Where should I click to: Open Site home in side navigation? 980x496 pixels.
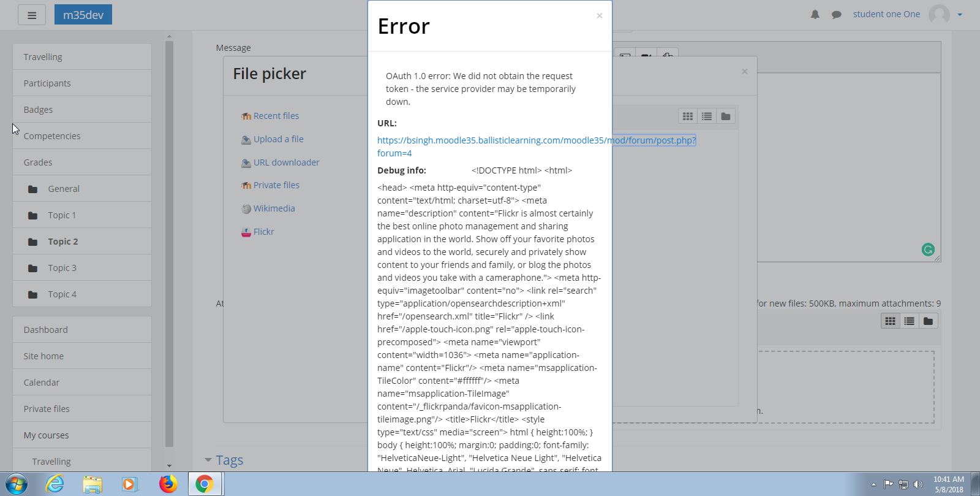(x=82, y=356)
